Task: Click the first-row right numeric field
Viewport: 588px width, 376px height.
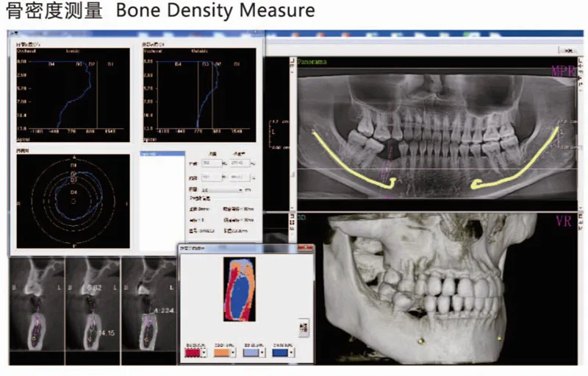Action: (x=240, y=163)
